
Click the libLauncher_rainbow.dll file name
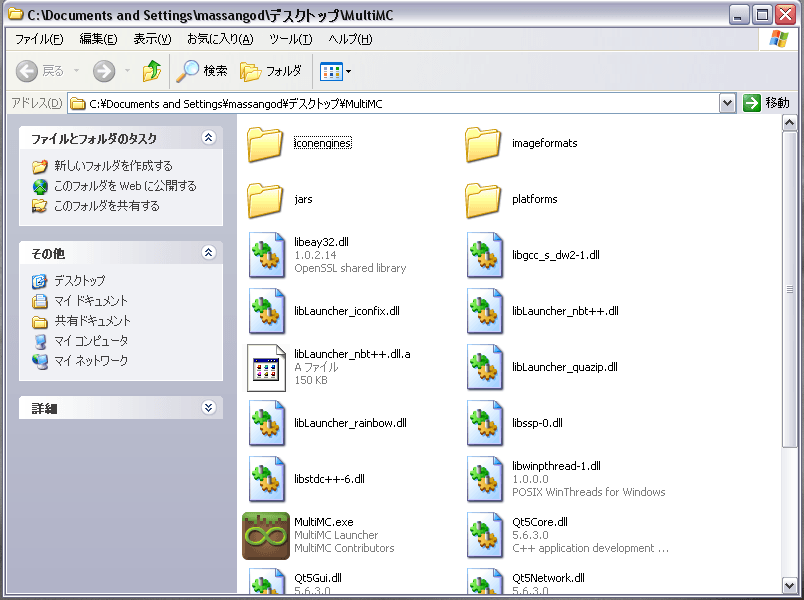click(x=350, y=423)
